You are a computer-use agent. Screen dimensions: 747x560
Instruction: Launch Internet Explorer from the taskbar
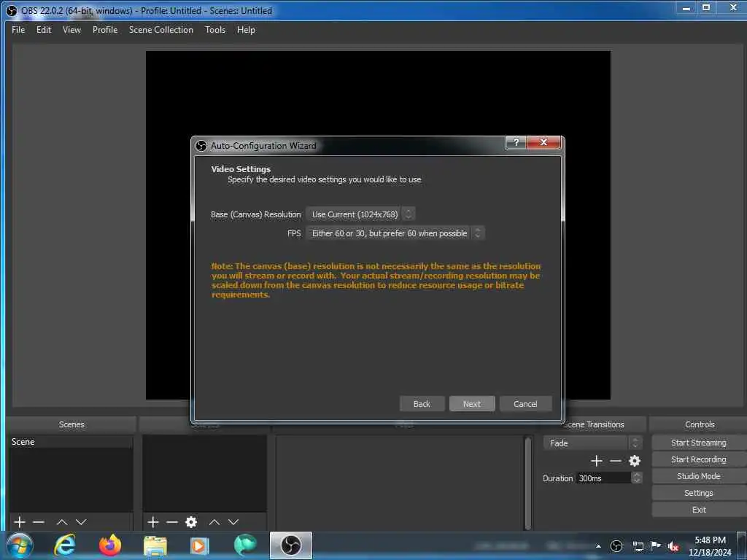point(64,545)
